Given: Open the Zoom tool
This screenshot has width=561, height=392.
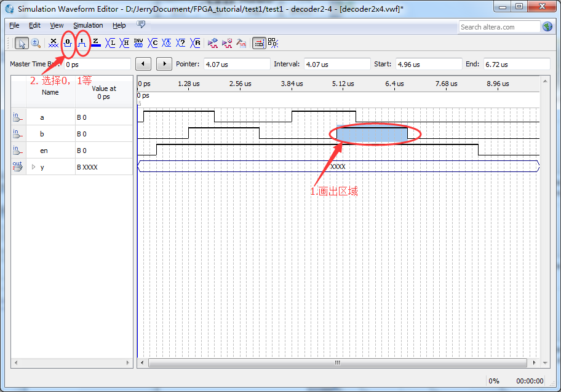Looking at the screenshot, I should (x=36, y=43).
